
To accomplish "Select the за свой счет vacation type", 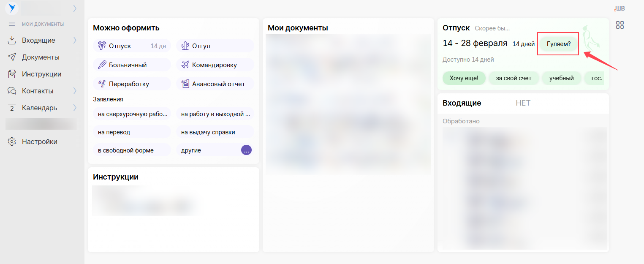I will (514, 78).
